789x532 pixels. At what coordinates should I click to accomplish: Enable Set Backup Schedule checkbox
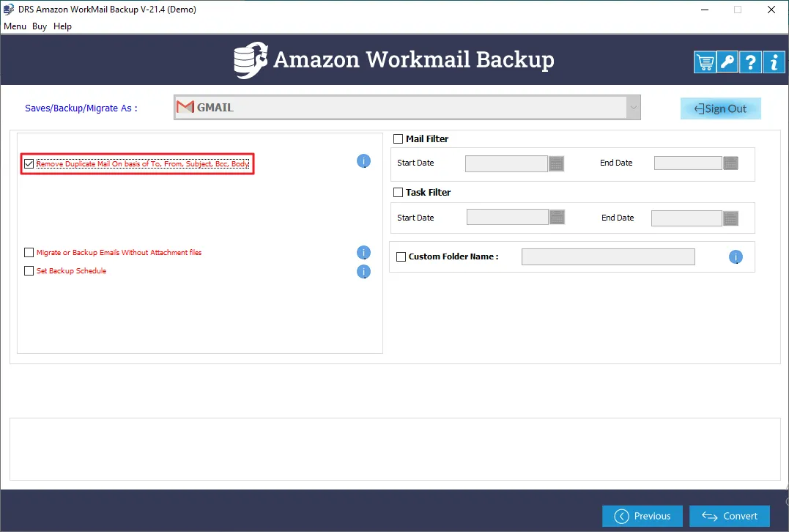[29, 271]
